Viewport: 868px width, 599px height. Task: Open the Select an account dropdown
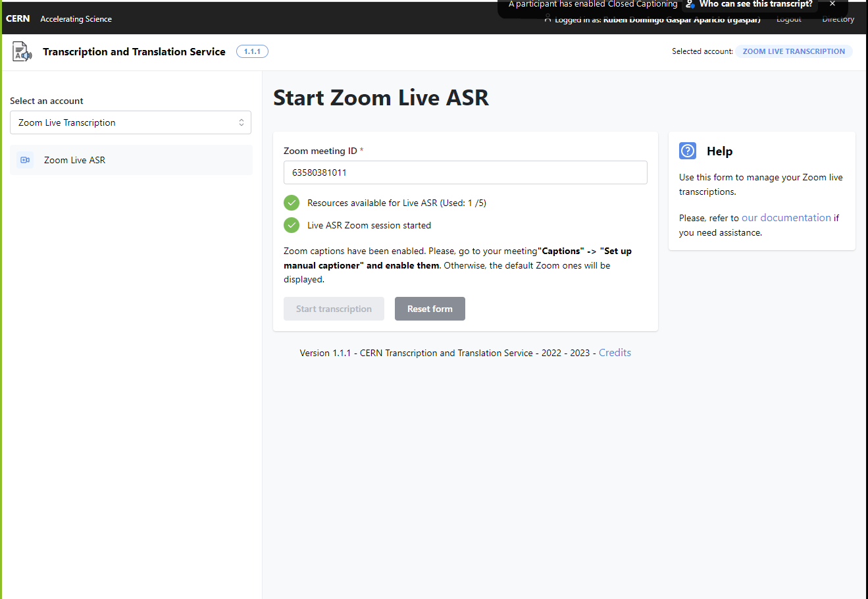click(x=130, y=122)
